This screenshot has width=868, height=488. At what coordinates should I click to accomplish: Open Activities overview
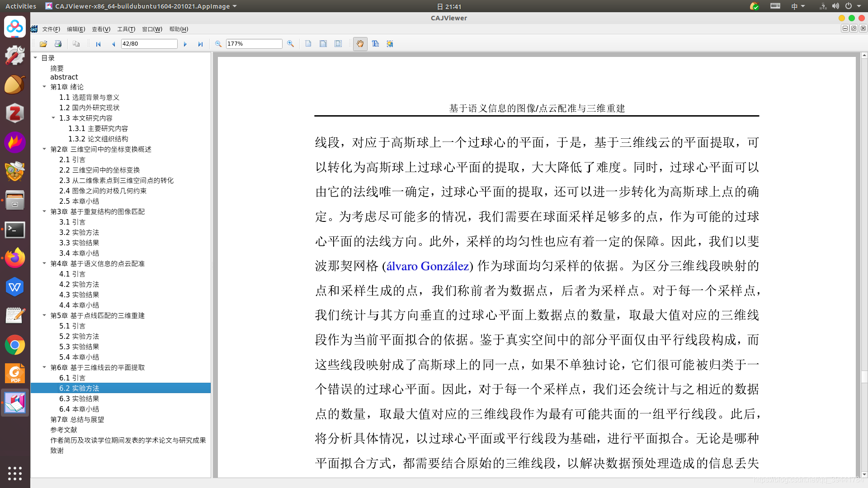[21, 6]
